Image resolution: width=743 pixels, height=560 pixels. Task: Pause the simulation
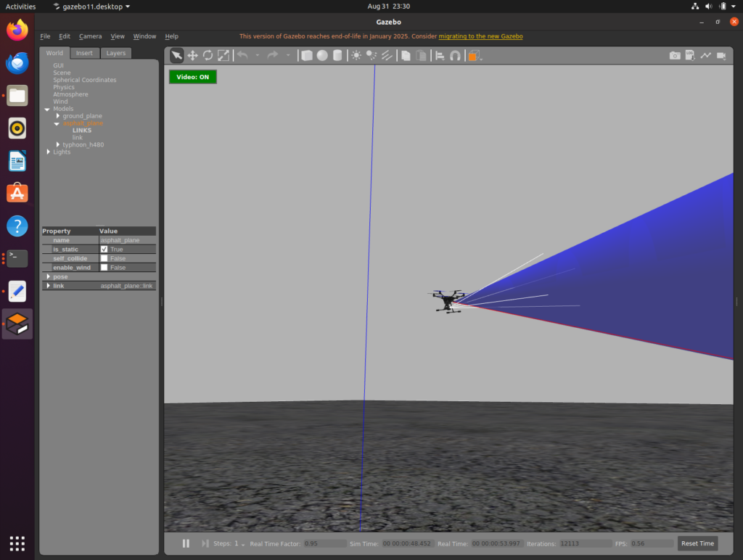coord(186,543)
